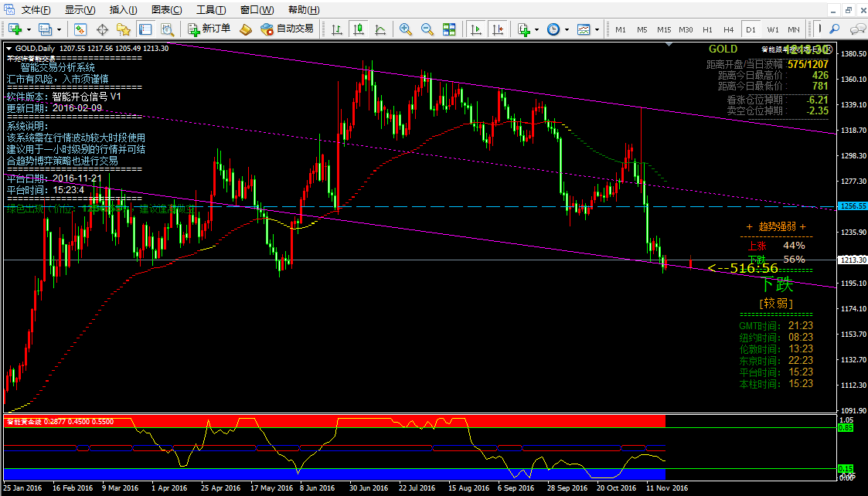
Task: Open the Data Window crosshair icon
Action: click(101, 29)
